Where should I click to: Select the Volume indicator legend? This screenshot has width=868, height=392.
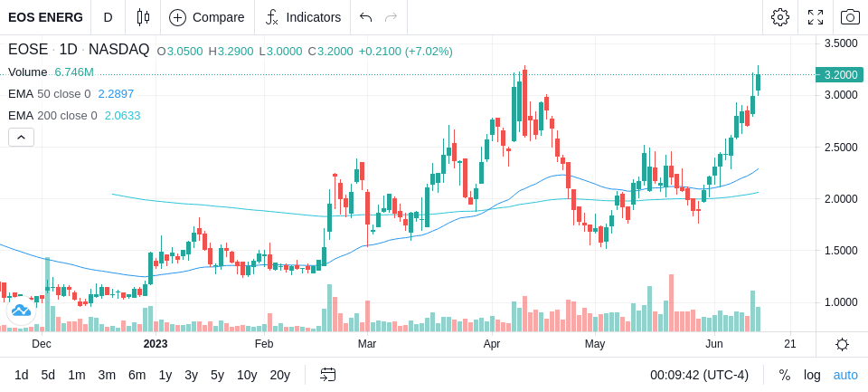pyautogui.click(x=28, y=72)
